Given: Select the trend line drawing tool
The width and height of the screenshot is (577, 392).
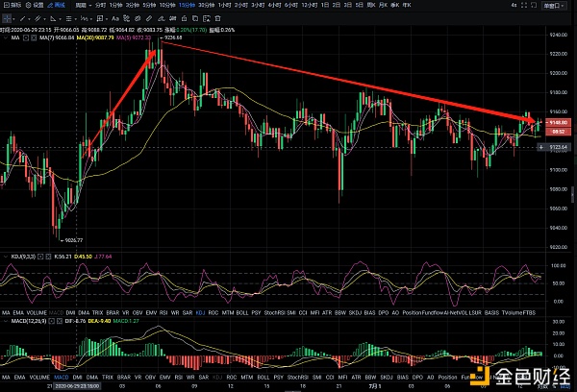Looking at the screenshot, I should [23, 18].
